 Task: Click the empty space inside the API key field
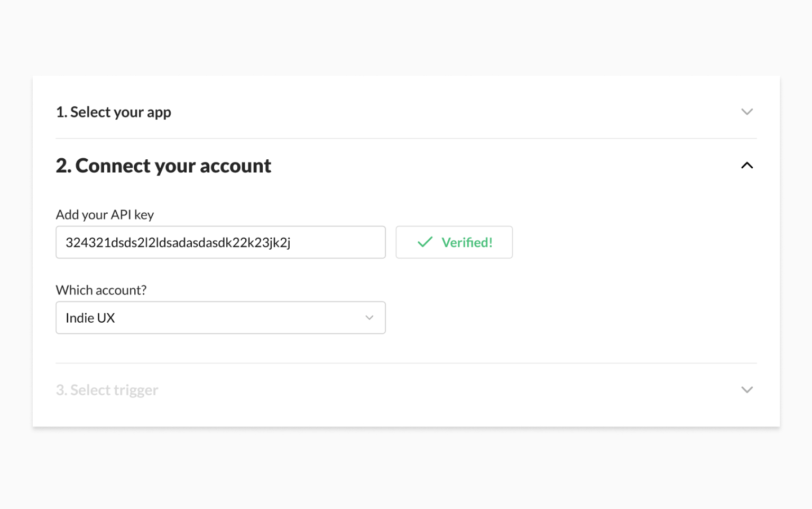(x=338, y=242)
